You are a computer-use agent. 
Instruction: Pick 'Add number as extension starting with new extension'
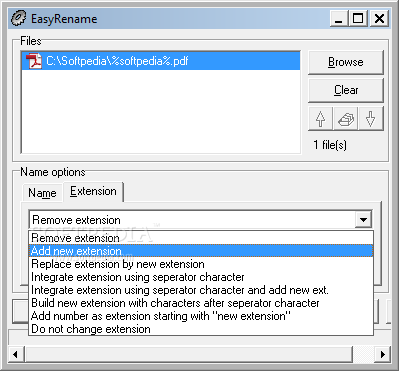201,316
